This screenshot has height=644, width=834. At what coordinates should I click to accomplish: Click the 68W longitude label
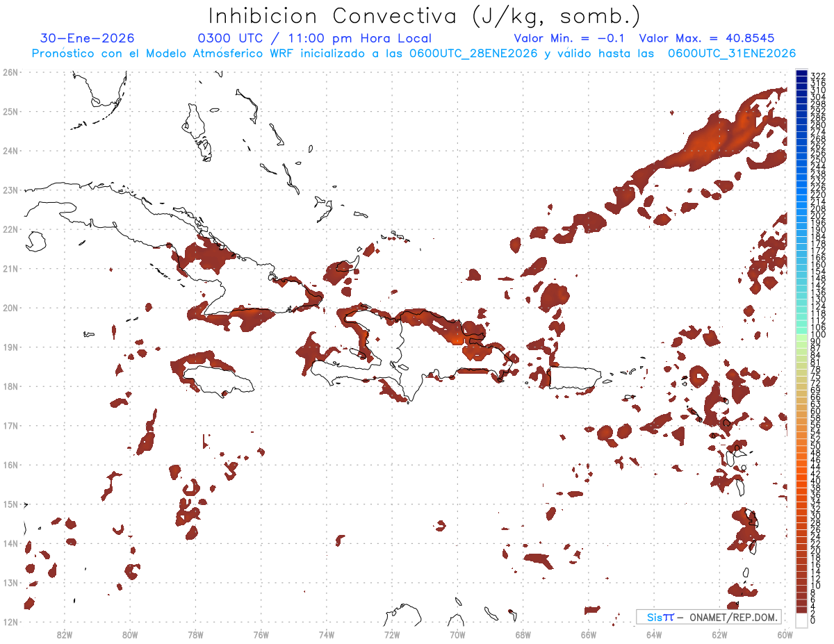click(523, 634)
